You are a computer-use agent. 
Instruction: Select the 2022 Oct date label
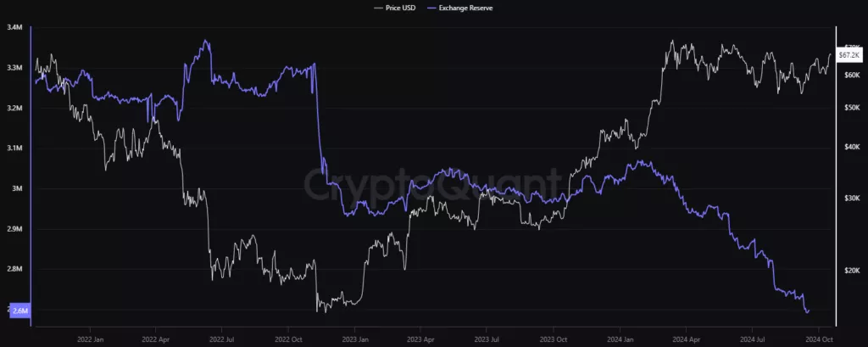(289, 336)
